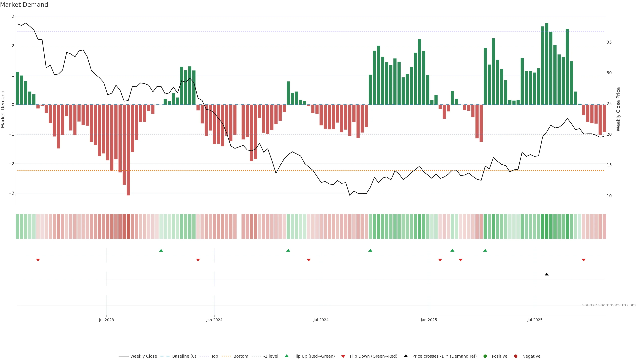
Task: Click the red Flip Down legend triangle
Action: click(343, 356)
